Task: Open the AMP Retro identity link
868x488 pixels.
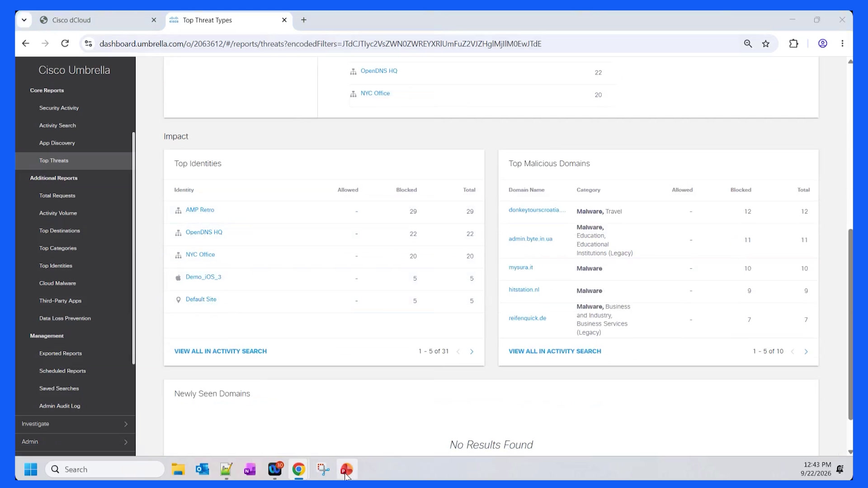Action: [200, 210]
